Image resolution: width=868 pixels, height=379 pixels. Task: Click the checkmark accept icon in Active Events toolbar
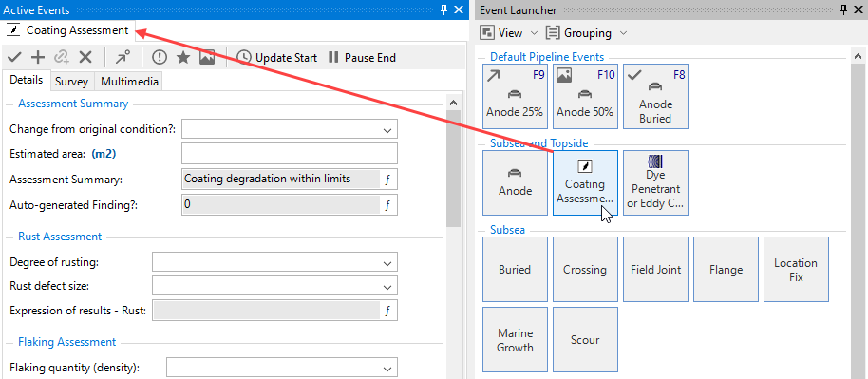click(x=15, y=57)
